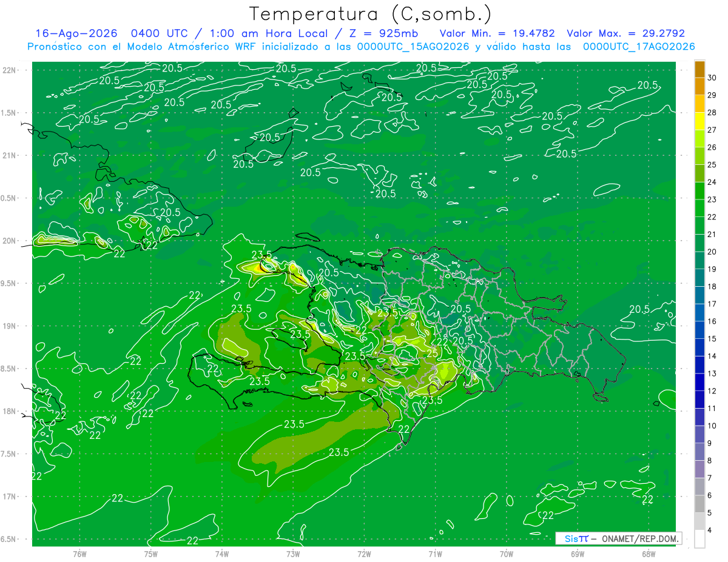Click the '25' contour label
This screenshot has width=728, height=562.
[x=433, y=353]
